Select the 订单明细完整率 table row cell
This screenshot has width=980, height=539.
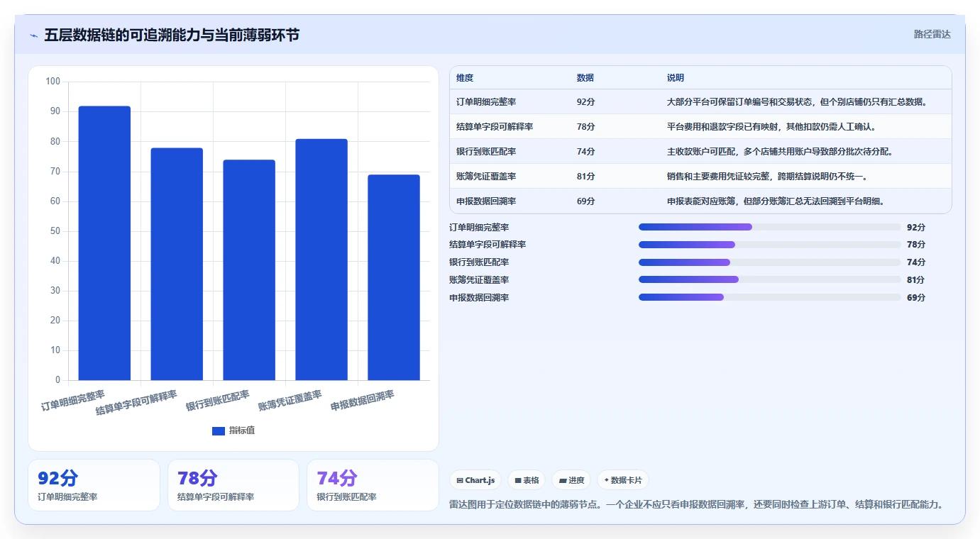point(511,102)
